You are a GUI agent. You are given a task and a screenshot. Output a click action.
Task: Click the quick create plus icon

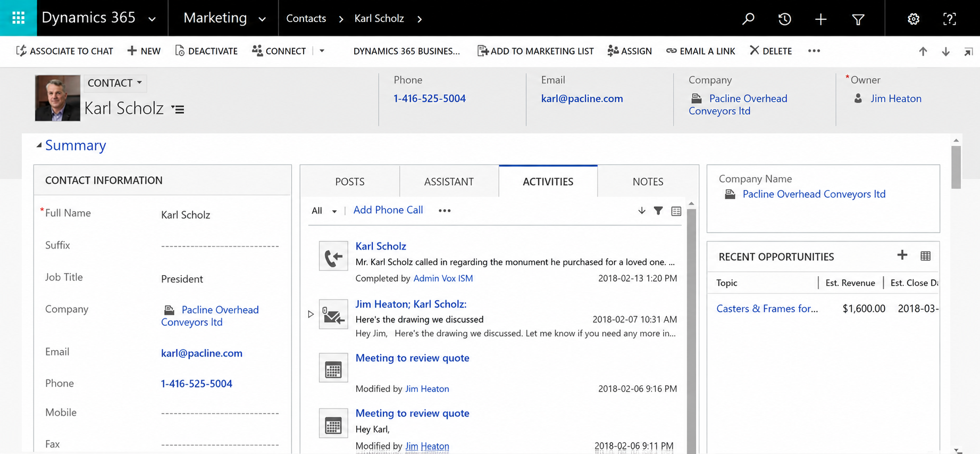[x=820, y=19]
